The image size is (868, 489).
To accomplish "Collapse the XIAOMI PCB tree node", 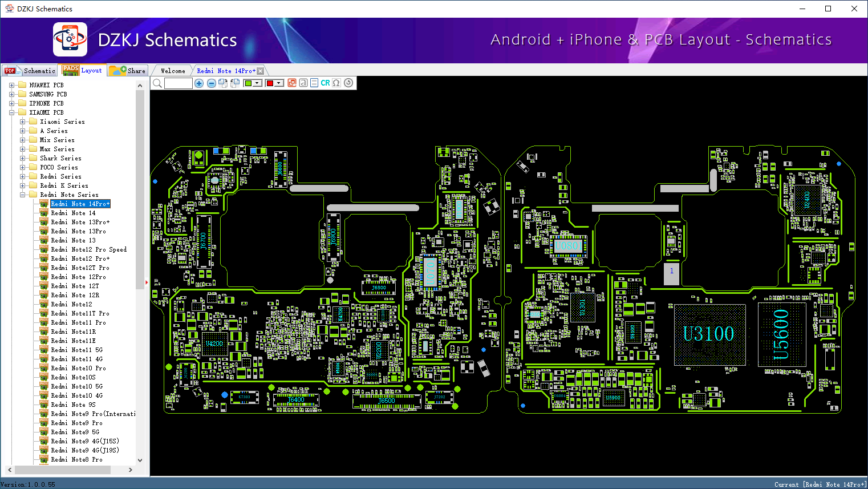I will pyautogui.click(x=11, y=112).
